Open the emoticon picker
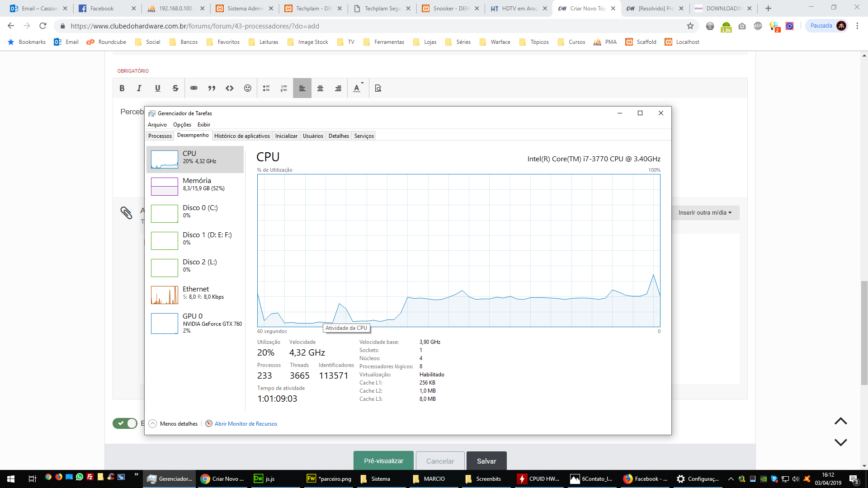Screen dimensions: 868x488 click(248, 89)
